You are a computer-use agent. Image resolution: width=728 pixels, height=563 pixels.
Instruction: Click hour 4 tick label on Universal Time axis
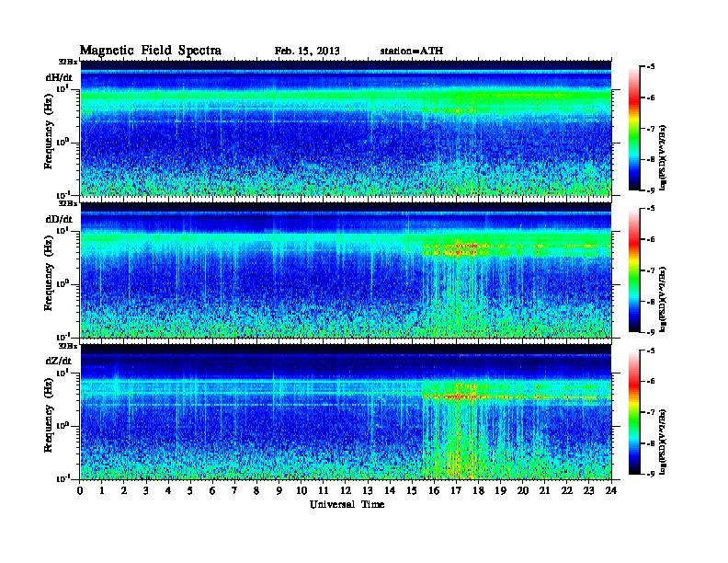[168, 490]
